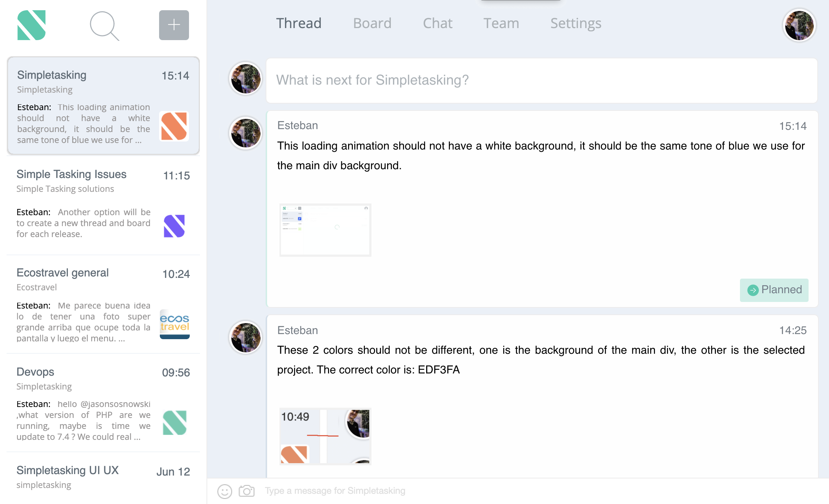Click the Jun 12 date in the sidebar

pyautogui.click(x=173, y=472)
